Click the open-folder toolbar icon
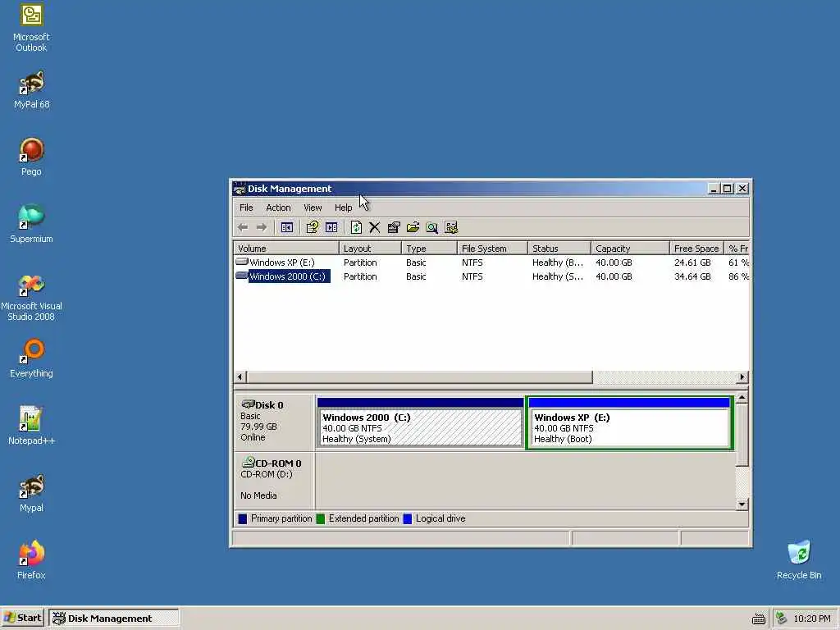Image resolution: width=840 pixels, height=630 pixels. click(x=413, y=228)
